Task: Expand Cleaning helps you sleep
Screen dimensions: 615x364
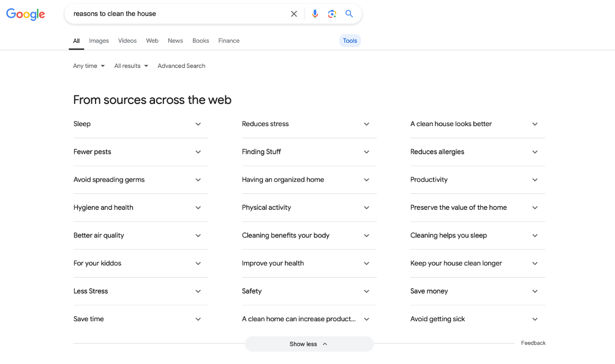Action: [478, 235]
